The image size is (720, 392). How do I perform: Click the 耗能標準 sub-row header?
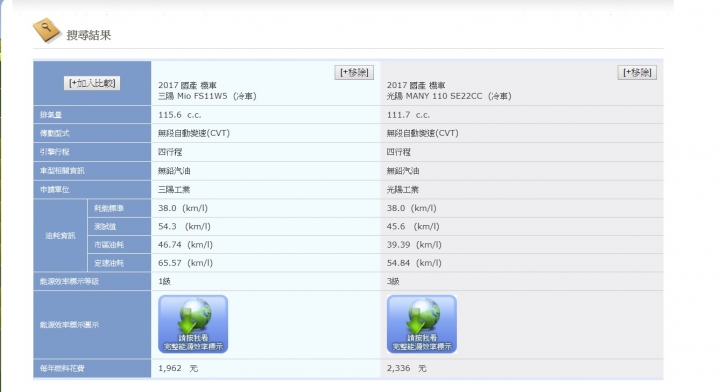point(119,208)
